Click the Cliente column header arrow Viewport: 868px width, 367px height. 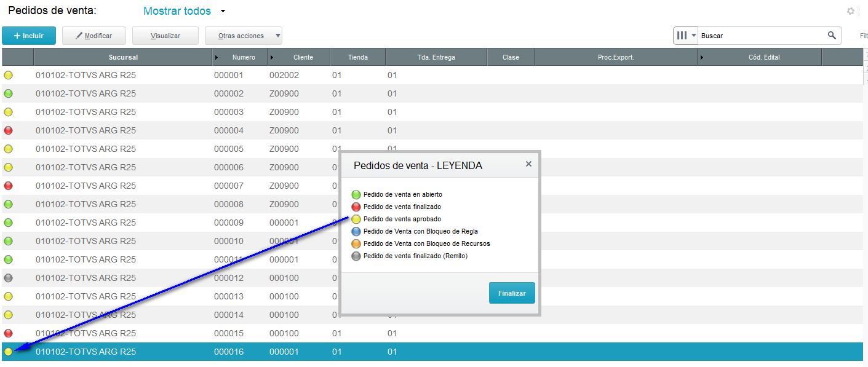point(272,57)
